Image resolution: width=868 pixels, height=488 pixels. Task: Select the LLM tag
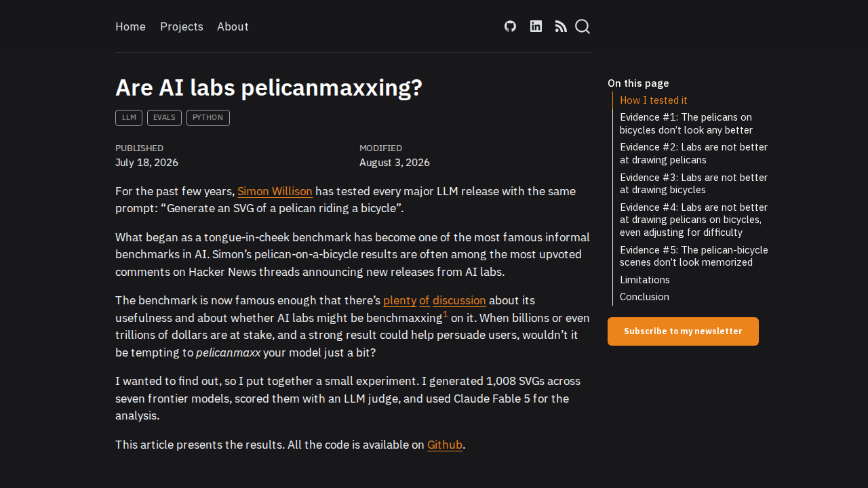tap(129, 118)
